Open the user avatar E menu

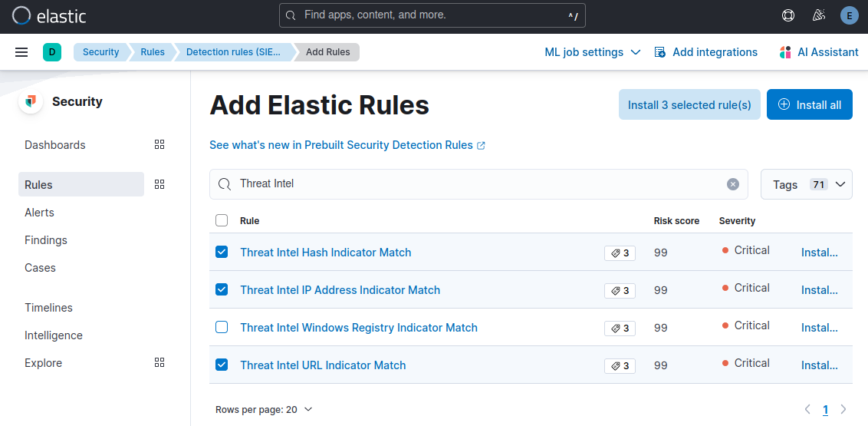(849, 15)
